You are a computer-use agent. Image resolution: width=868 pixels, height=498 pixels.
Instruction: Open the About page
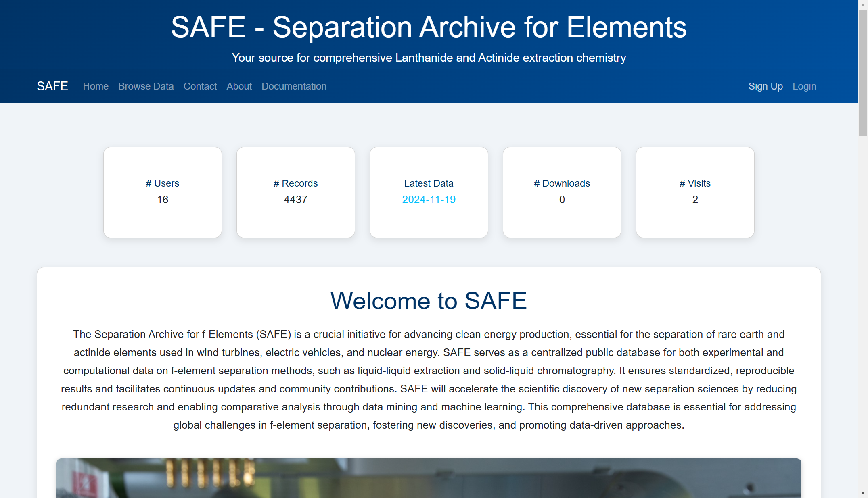[x=239, y=86]
